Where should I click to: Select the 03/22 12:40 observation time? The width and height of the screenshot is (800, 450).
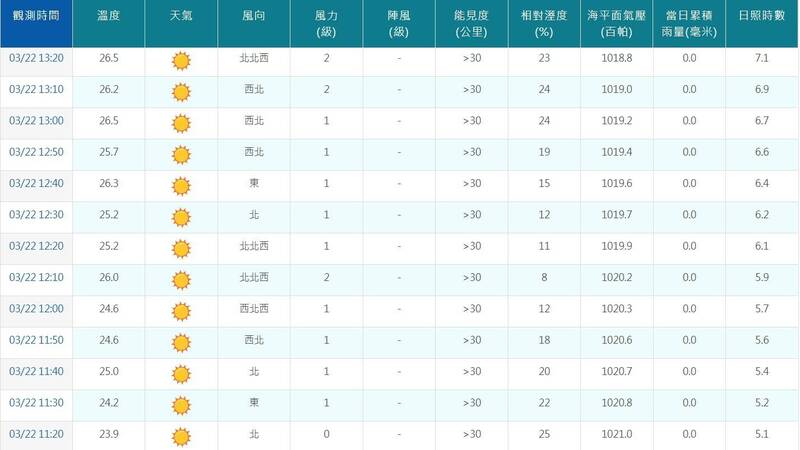(x=36, y=183)
